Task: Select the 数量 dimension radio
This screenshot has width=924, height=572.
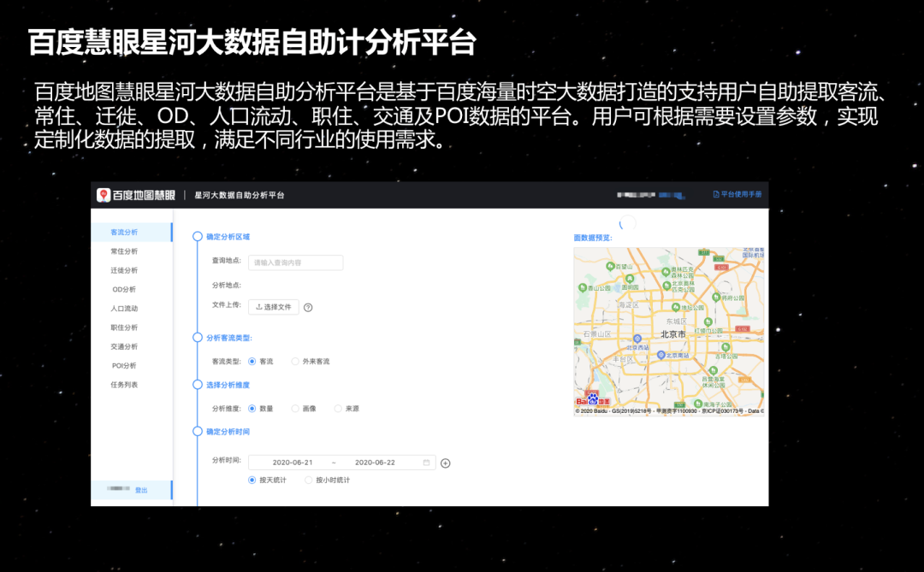Action: [252, 409]
